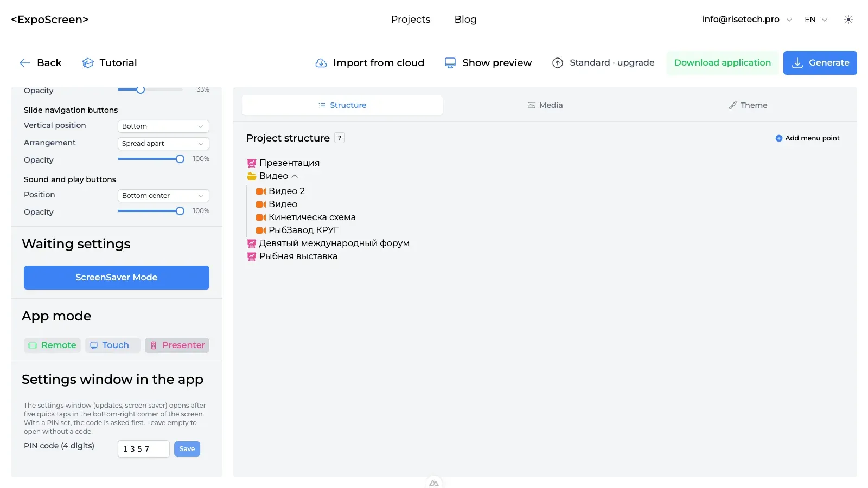Click the 33% Opacity slider handle

tap(141, 89)
